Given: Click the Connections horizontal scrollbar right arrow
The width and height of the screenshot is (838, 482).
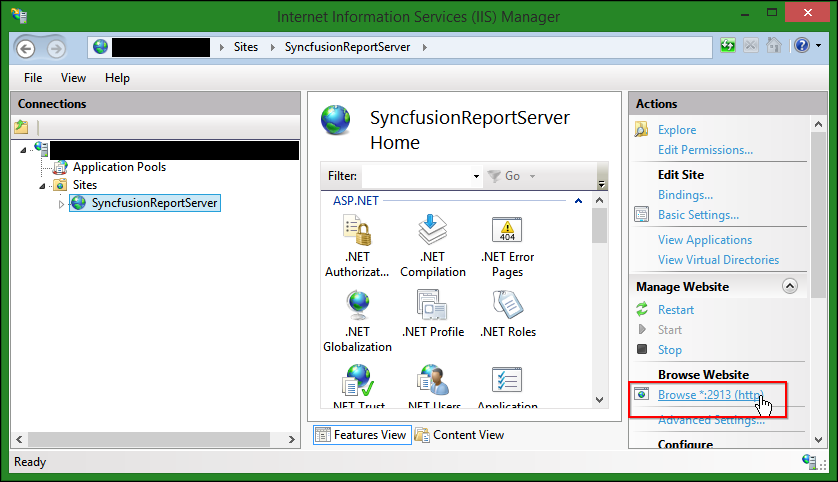Looking at the screenshot, I should pos(291,439).
